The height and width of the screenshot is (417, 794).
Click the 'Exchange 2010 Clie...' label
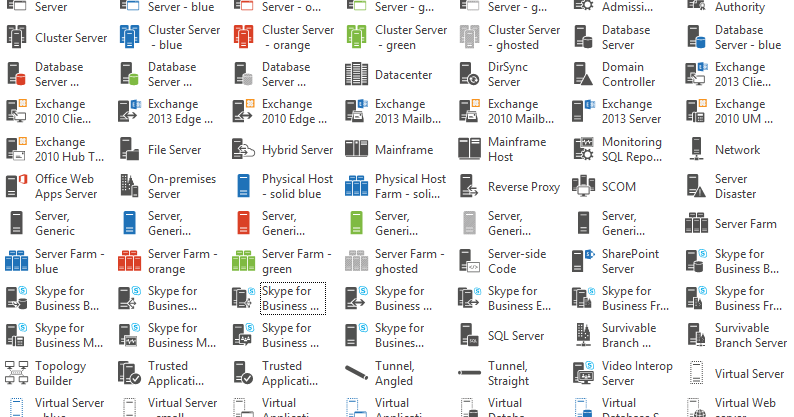point(63,111)
